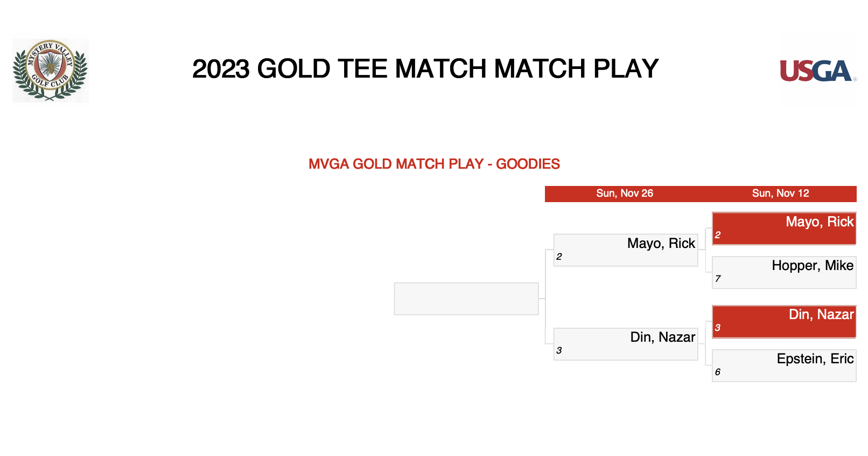Select the red Din, Nazar first-round box
Screen dimensions: 868x456
pos(784,322)
